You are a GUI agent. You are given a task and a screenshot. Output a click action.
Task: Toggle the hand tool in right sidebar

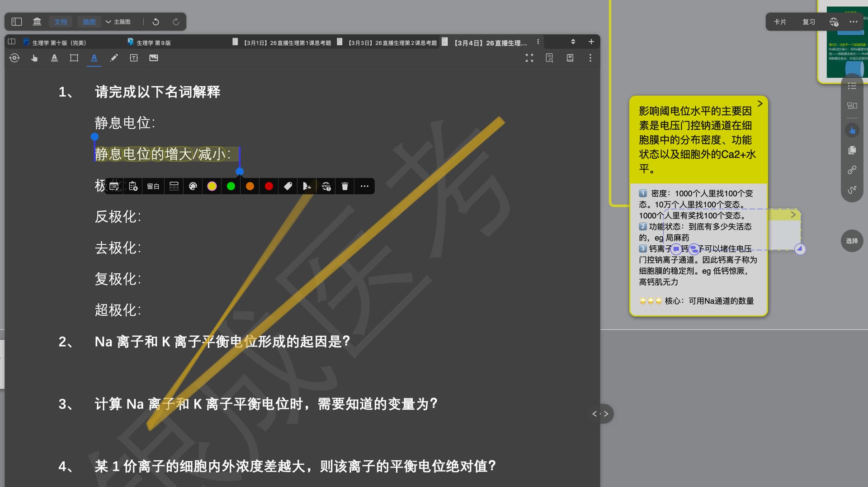[x=852, y=131]
